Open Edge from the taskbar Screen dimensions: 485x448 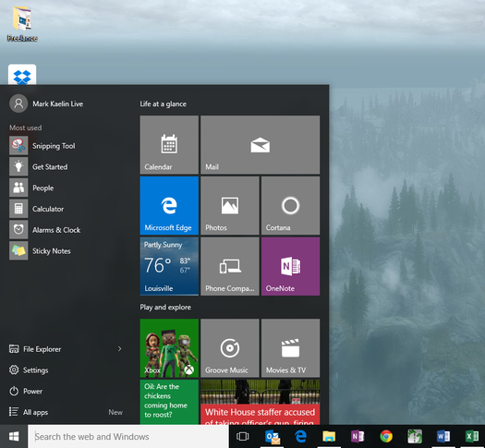(x=300, y=437)
